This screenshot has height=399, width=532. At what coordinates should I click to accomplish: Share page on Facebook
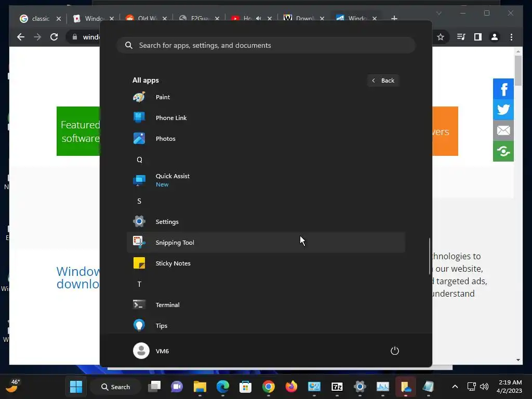click(x=503, y=89)
